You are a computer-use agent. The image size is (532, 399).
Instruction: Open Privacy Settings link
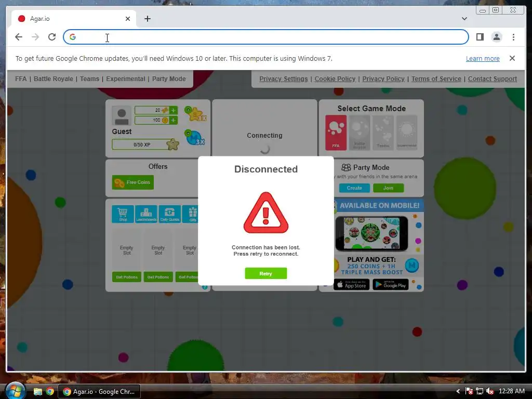(x=283, y=79)
